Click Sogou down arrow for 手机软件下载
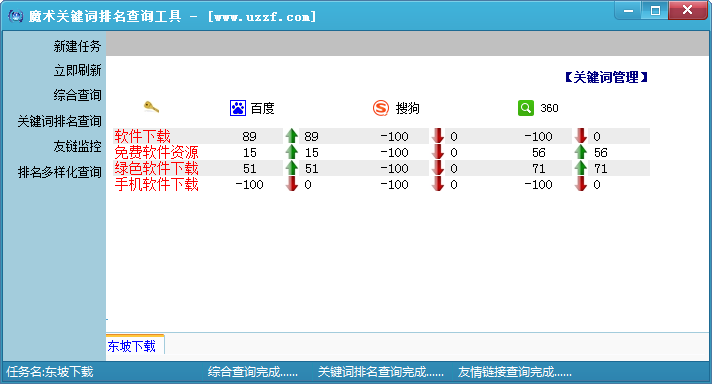Screen dimensions: 712x384 click(x=438, y=184)
